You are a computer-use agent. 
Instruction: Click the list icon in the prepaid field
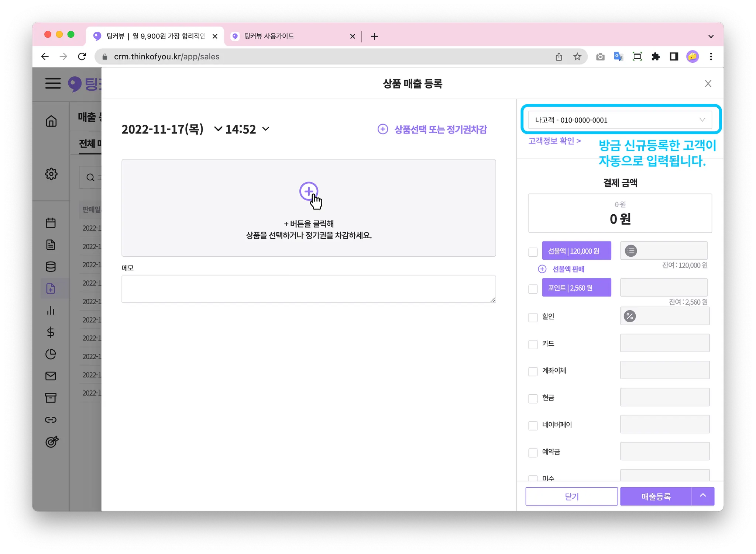631,251
